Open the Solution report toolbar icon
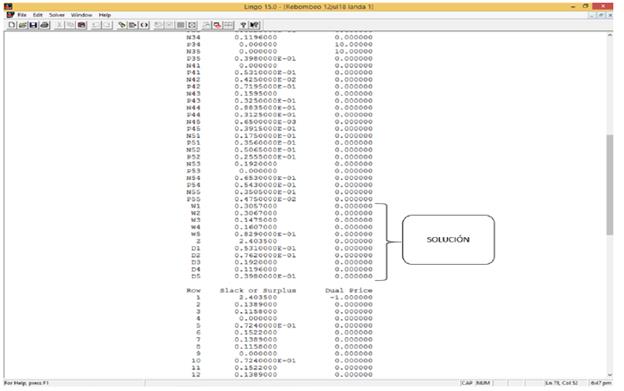Image resolution: width=624 pixels, height=391 pixels. [x=169, y=25]
